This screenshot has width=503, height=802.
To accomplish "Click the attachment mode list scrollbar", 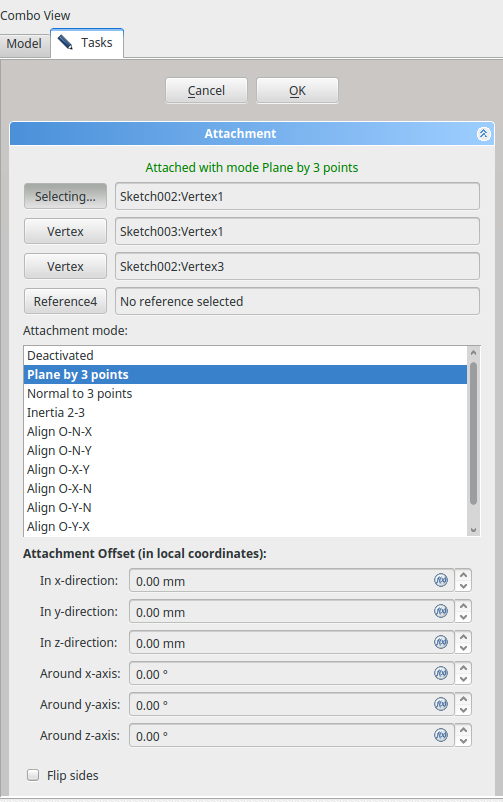I will [x=473, y=434].
